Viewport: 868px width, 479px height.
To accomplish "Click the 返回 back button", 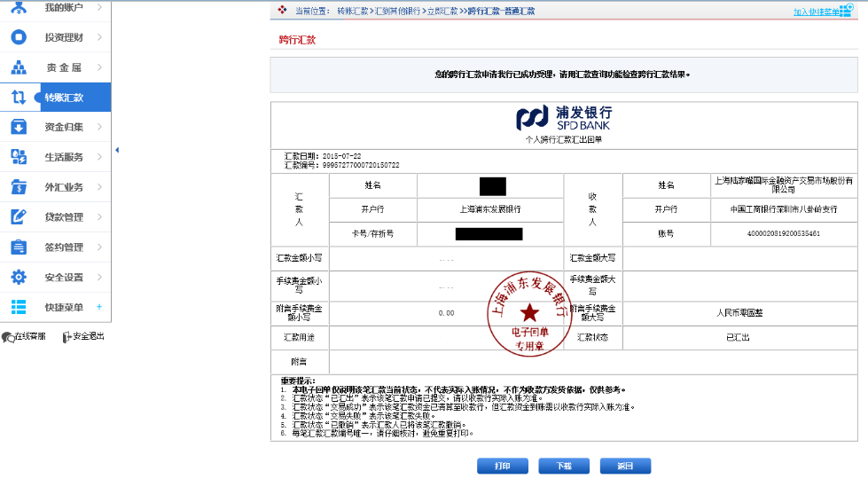I will click(x=626, y=467).
